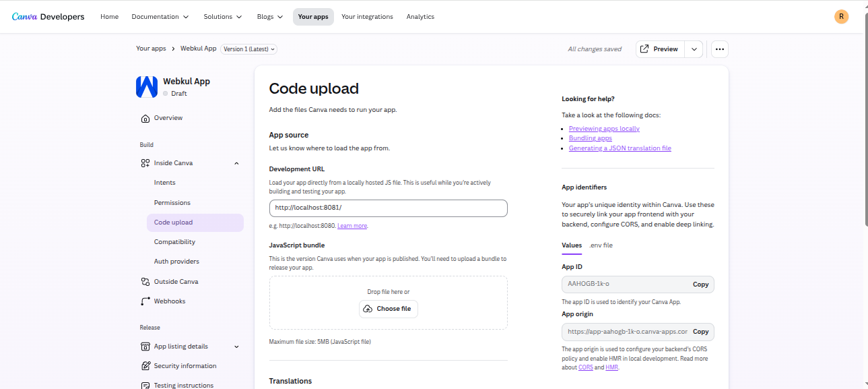
Task: Click the Security information icon
Action: coord(145,366)
